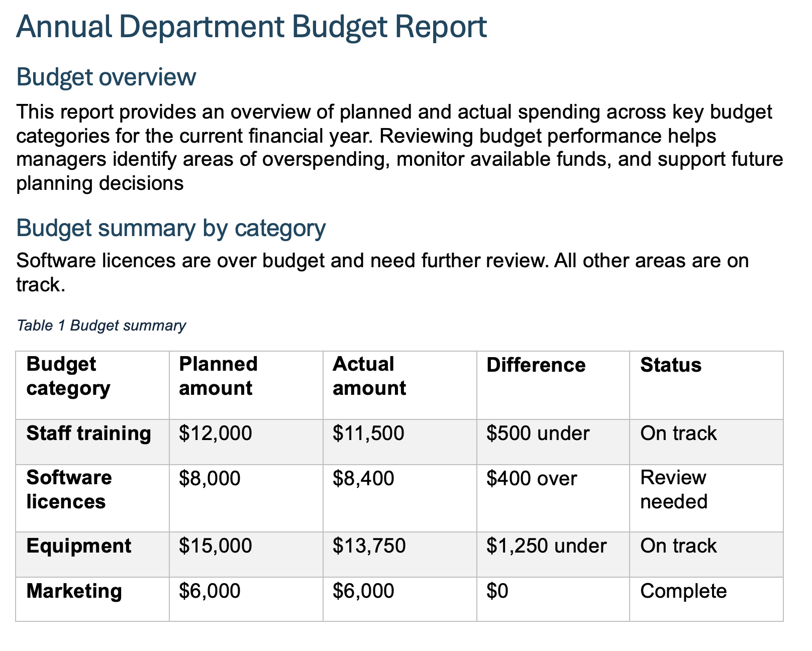Viewport: 812px width, 651px height.
Task: Select the "Equipment" row label cell
Action: (92, 555)
